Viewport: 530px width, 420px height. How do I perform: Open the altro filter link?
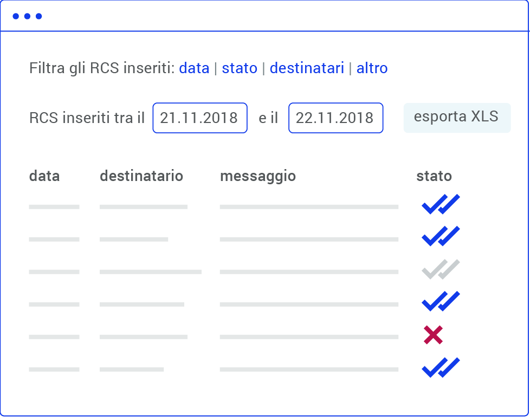[372, 68]
